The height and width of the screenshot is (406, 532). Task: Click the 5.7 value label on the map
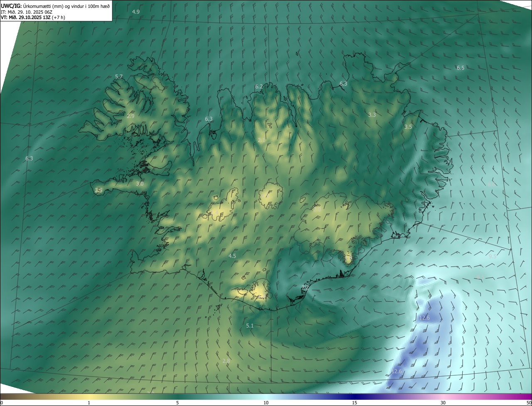point(119,77)
